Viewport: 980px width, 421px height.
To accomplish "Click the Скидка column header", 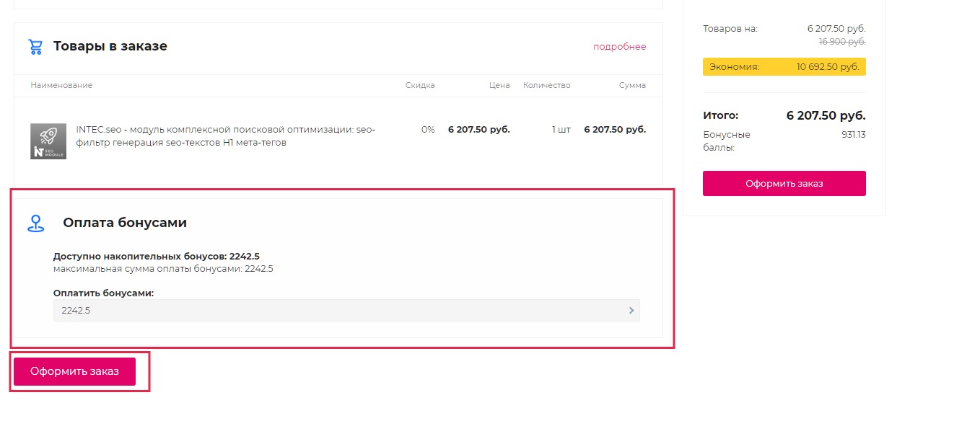I will 420,85.
